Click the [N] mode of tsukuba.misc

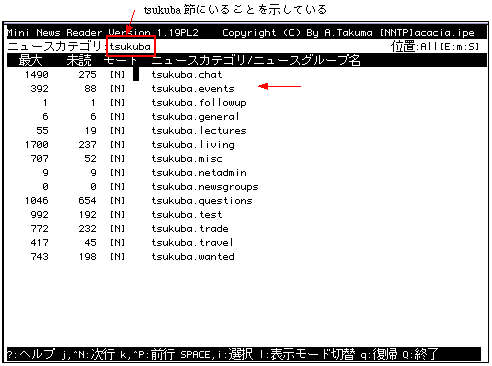tap(117, 158)
